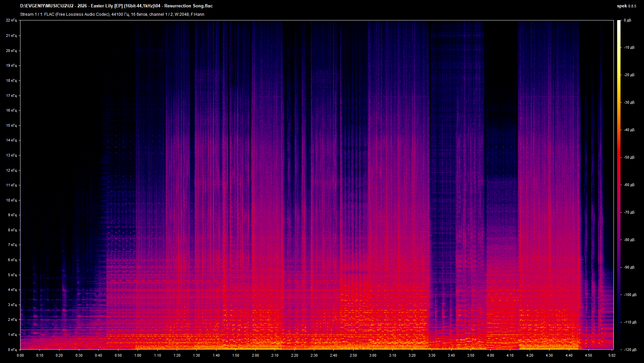Click the '-90 дБ' level label
Image resolution: width=644 pixels, height=363 pixels.
629,267
